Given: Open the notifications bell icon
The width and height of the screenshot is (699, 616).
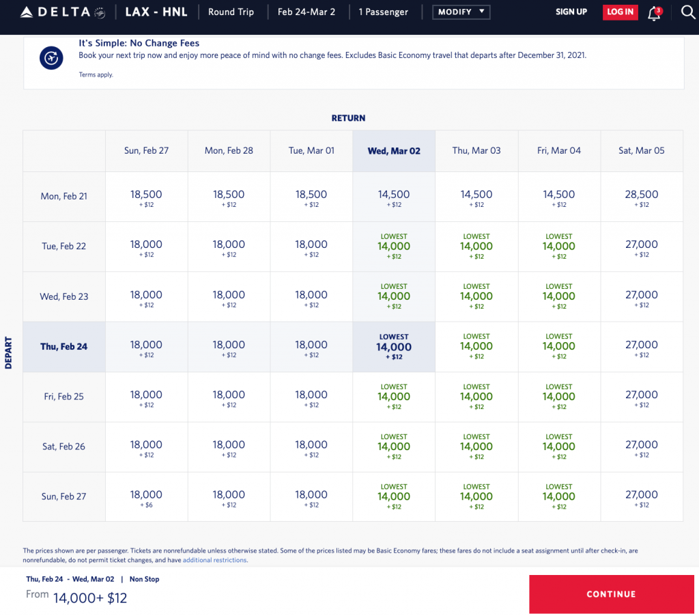Looking at the screenshot, I should (653, 12).
